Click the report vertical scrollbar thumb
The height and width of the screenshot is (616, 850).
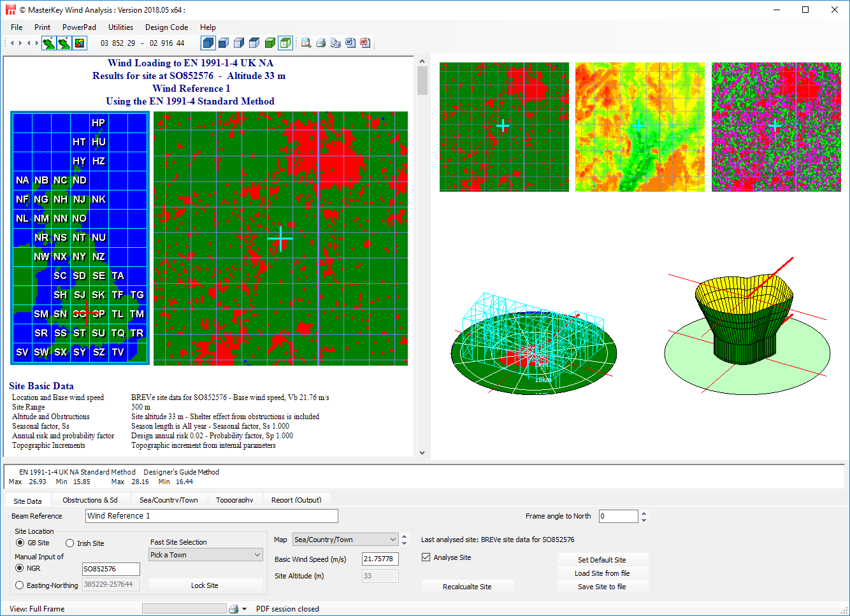click(422, 80)
